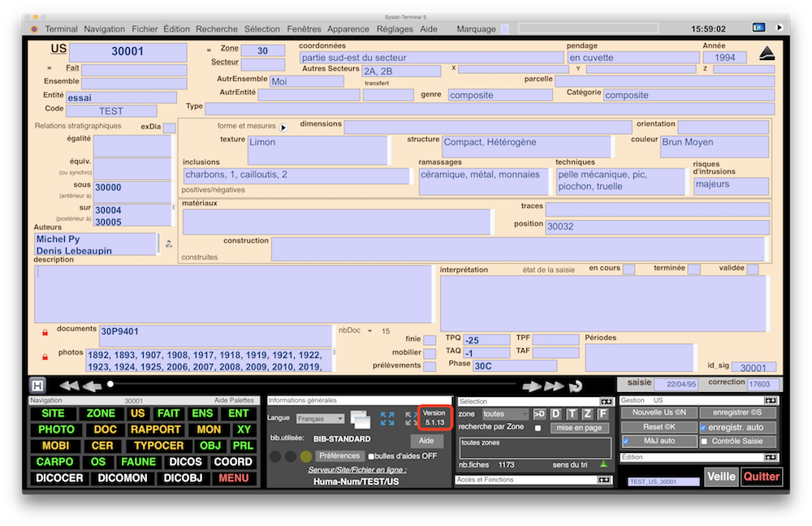
Task: Open the zone 'toutes' dropdown
Action: click(505, 414)
